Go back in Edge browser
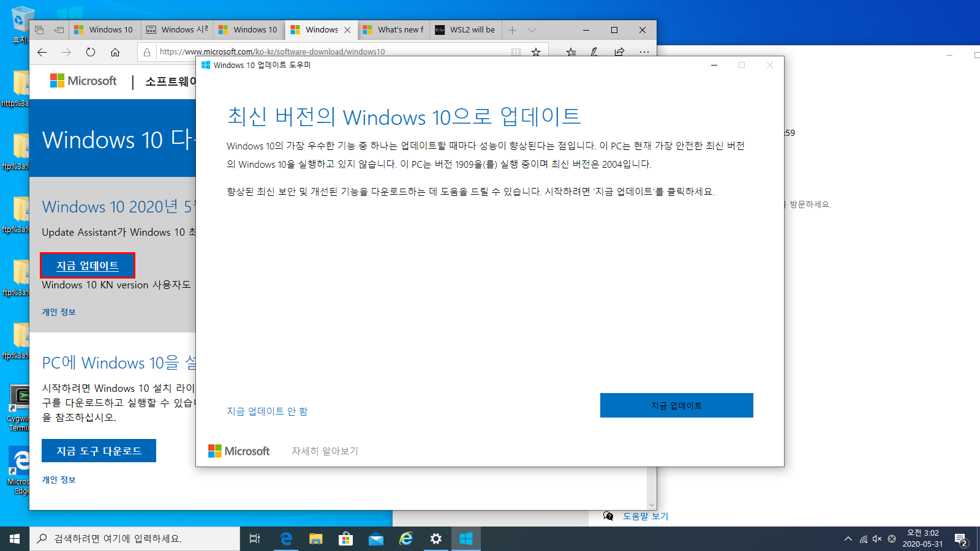The width and height of the screenshot is (980, 551). click(42, 52)
